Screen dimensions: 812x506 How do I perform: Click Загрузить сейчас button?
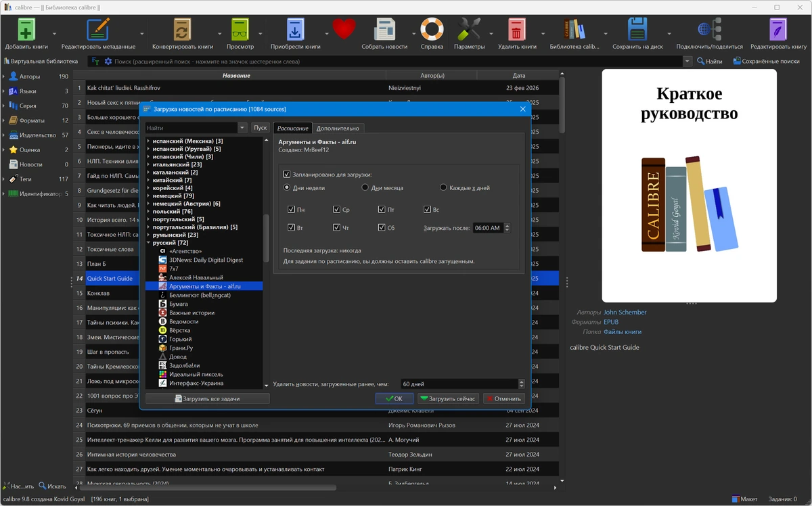(x=448, y=398)
